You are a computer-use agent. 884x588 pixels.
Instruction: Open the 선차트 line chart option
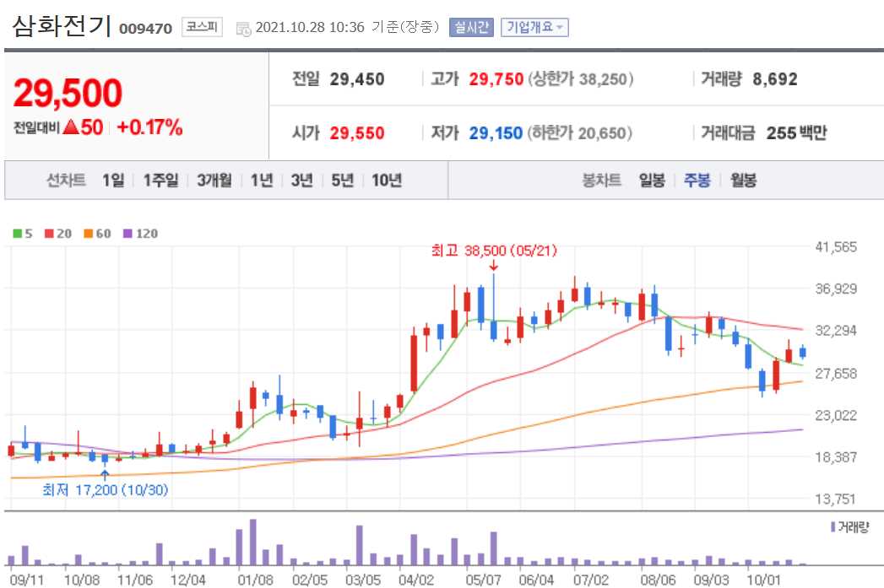tap(66, 181)
